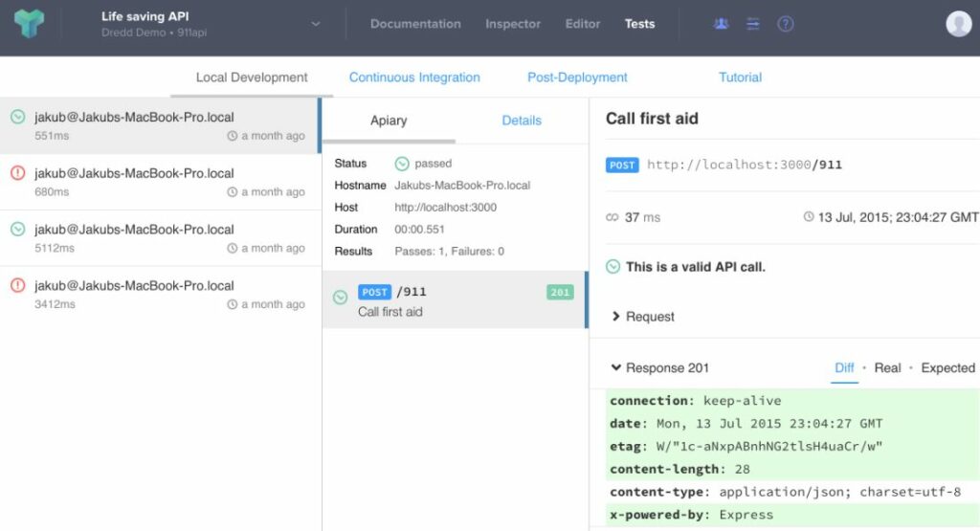Select the failed 680ms test run
The width and height of the screenshot is (980, 531).
click(160, 182)
